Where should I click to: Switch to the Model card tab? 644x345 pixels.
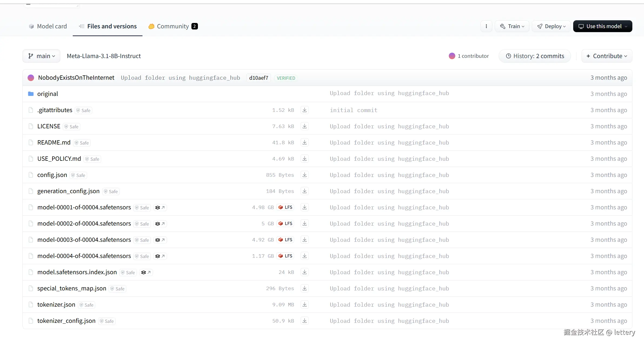[x=48, y=26]
